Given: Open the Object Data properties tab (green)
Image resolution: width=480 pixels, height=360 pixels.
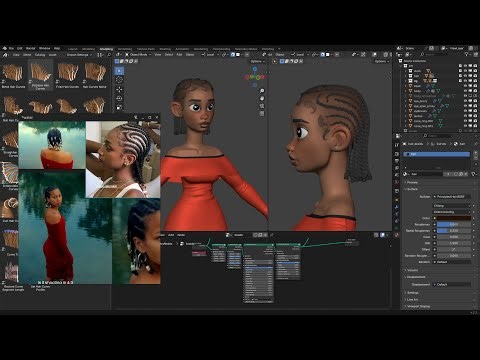Looking at the screenshot, I should (397, 228).
